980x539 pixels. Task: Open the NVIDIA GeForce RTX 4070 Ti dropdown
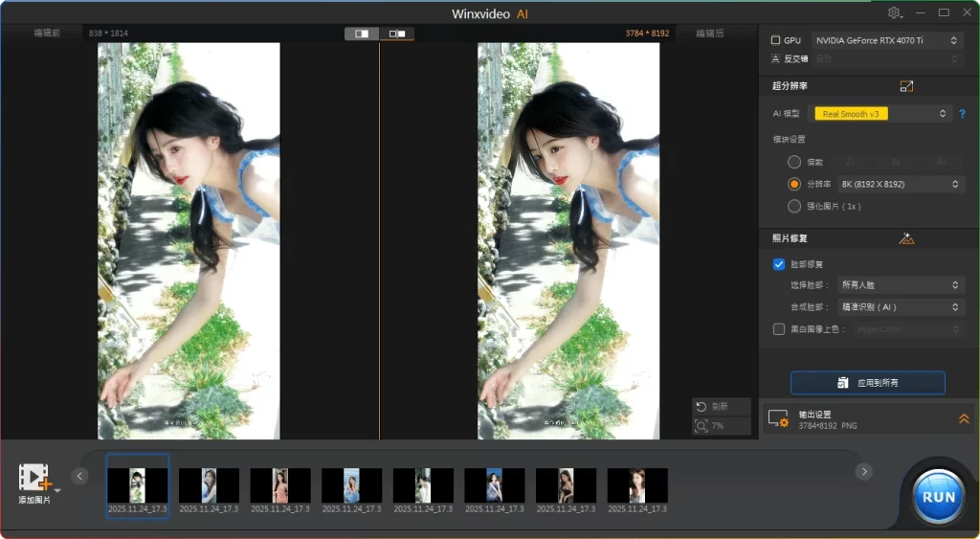point(886,40)
